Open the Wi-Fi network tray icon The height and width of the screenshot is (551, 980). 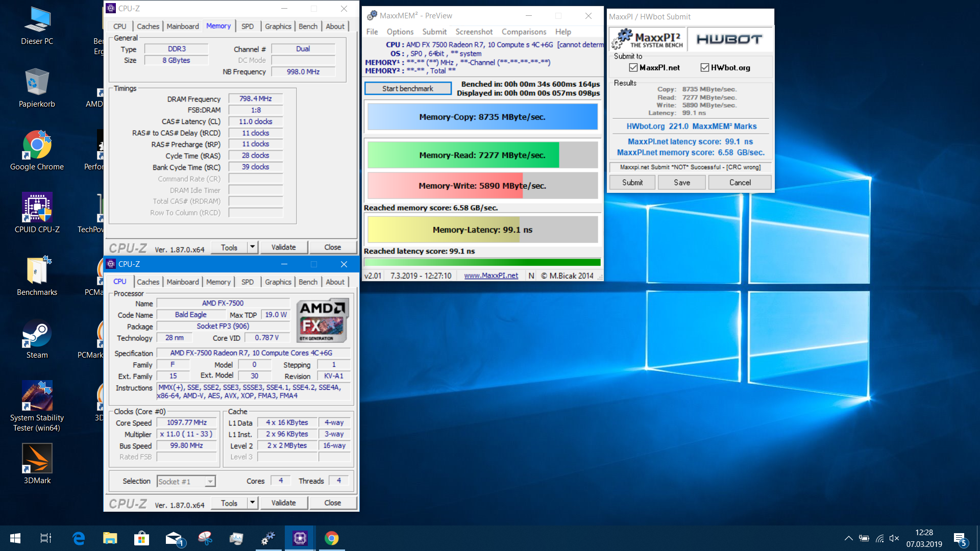879,538
